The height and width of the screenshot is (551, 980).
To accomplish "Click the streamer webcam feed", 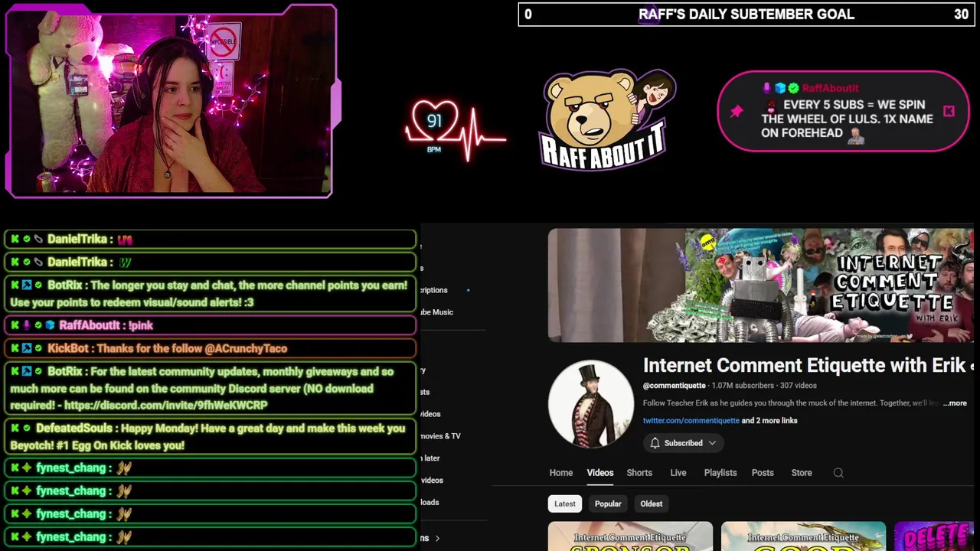I will click(x=171, y=102).
